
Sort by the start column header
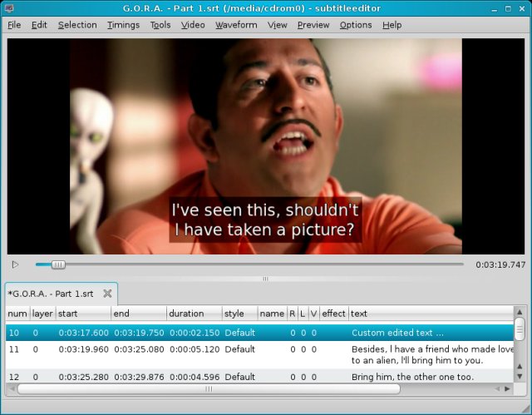pyautogui.click(x=82, y=314)
